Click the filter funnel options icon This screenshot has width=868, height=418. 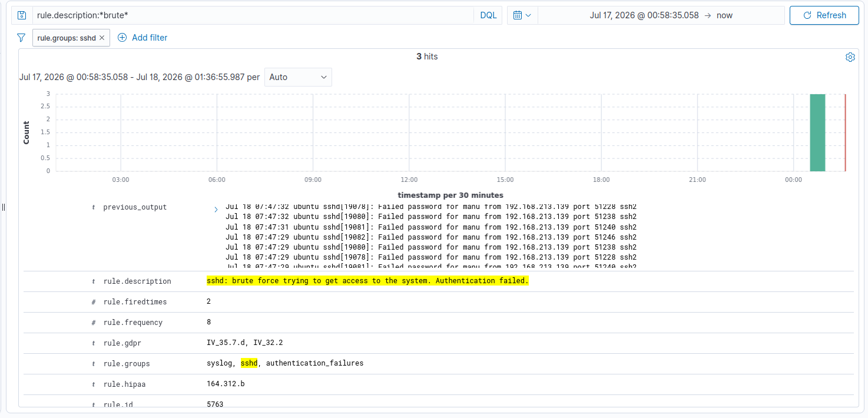tap(21, 38)
